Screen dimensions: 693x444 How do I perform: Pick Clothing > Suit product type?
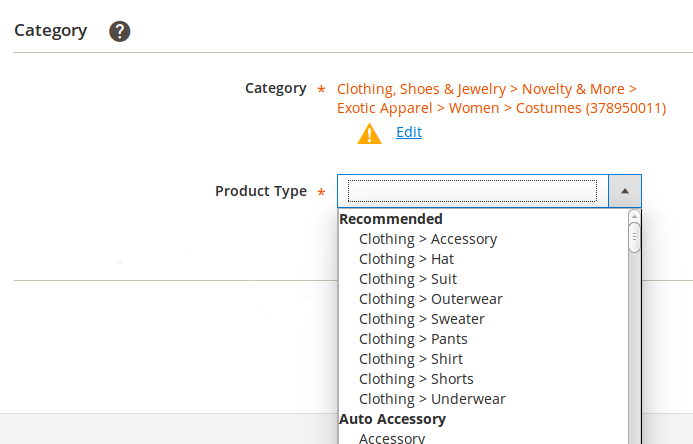[x=408, y=279]
